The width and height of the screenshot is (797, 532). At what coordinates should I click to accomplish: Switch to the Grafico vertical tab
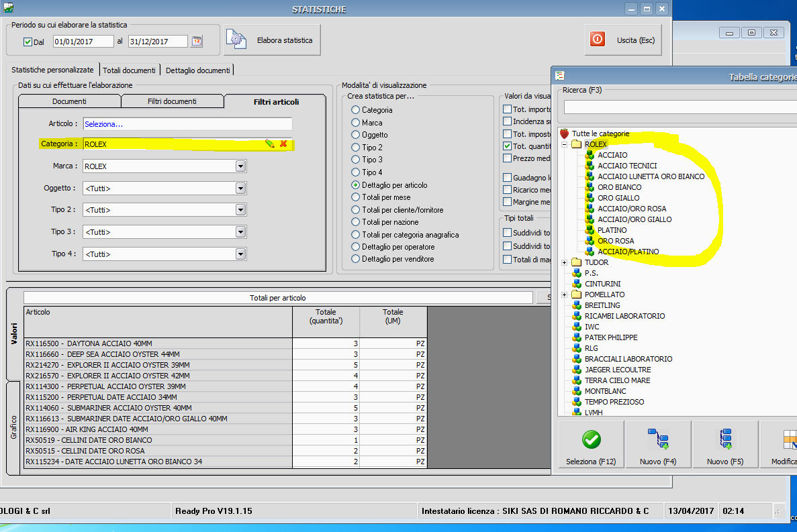pyautogui.click(x=13, y=427)
